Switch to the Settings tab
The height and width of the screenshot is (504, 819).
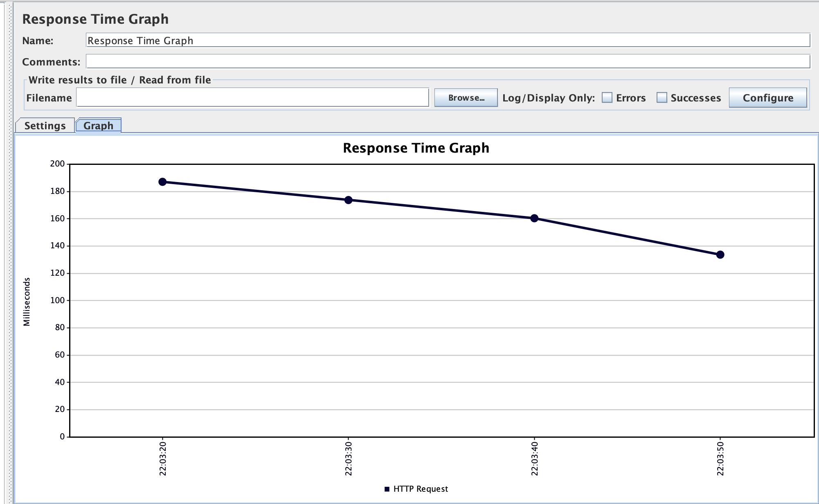coord(45,126)
